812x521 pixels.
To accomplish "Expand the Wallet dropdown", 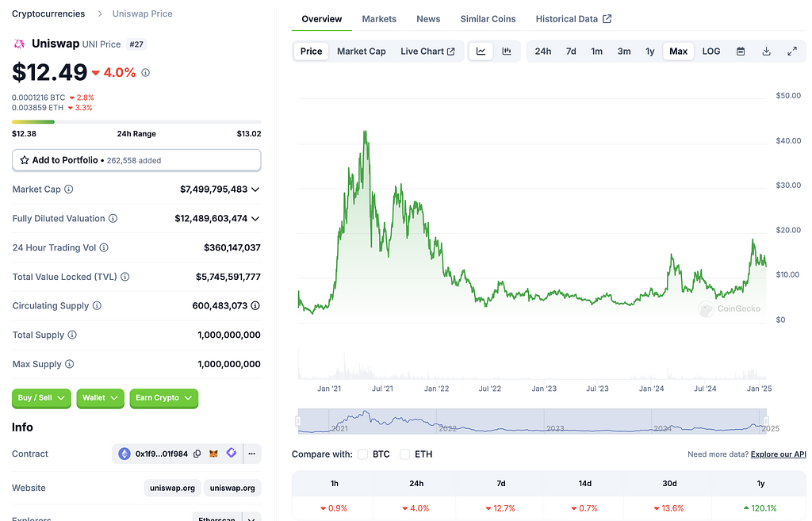I will coord(100,398).
